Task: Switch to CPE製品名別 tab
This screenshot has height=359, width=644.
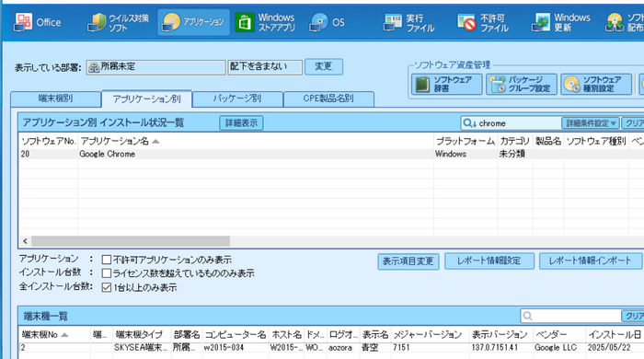Action: 328,99
